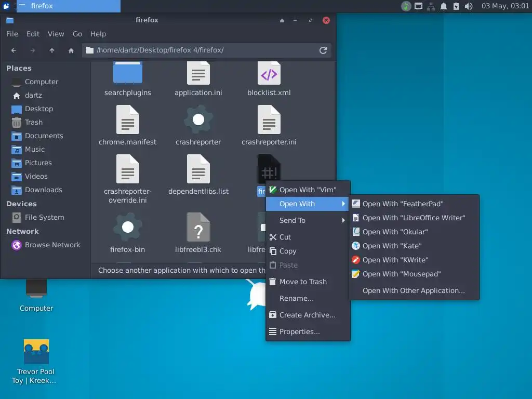Click the notification bell tray icon
532x399 pixels.
444,6
